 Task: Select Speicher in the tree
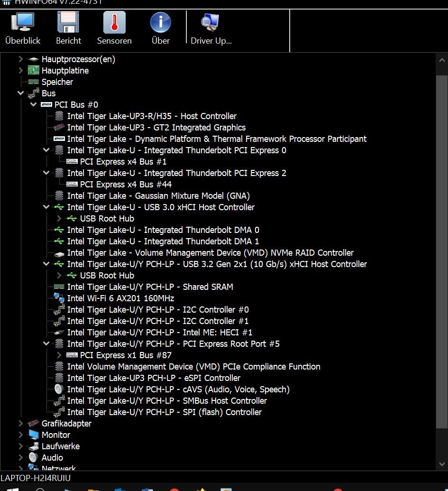pyautogui.click(x=57, y=82)
